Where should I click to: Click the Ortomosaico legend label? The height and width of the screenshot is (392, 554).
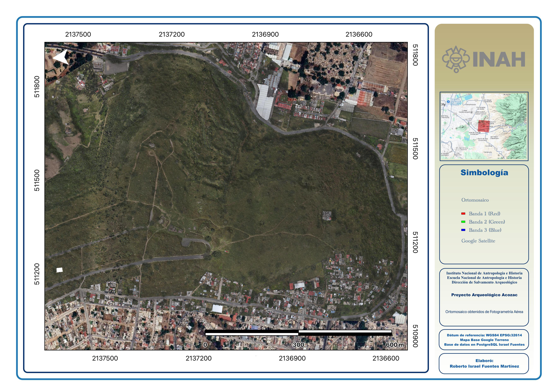tap(475, 200)
